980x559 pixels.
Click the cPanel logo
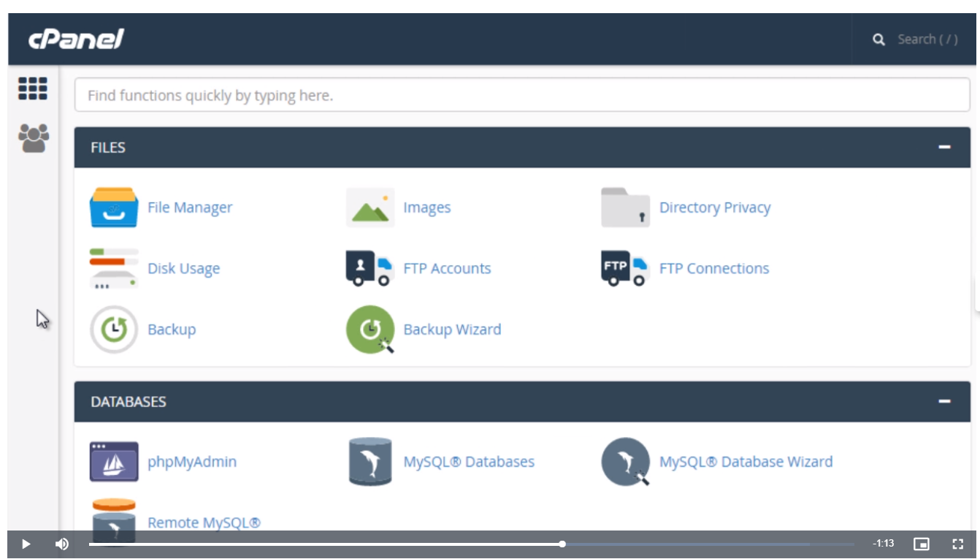[76, 39]
